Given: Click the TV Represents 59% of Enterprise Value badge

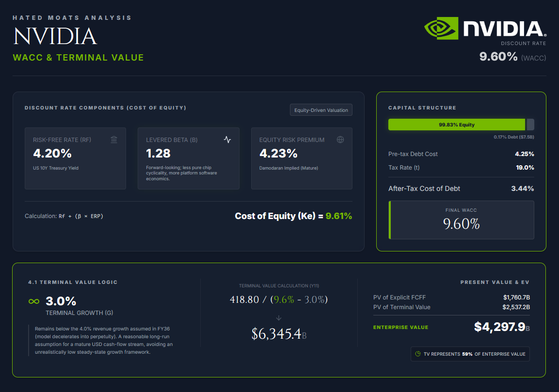Looking at the screenshot, I should [470, 354].
